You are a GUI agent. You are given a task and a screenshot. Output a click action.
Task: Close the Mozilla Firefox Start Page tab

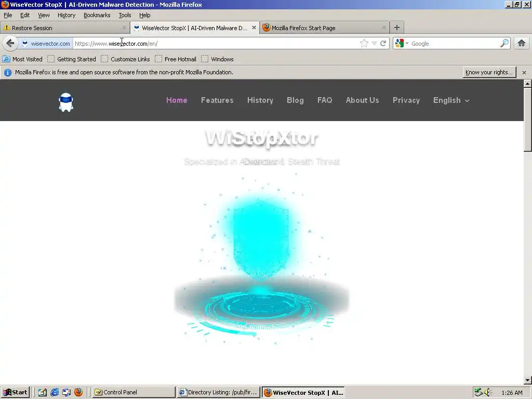[x=384, y=28]
